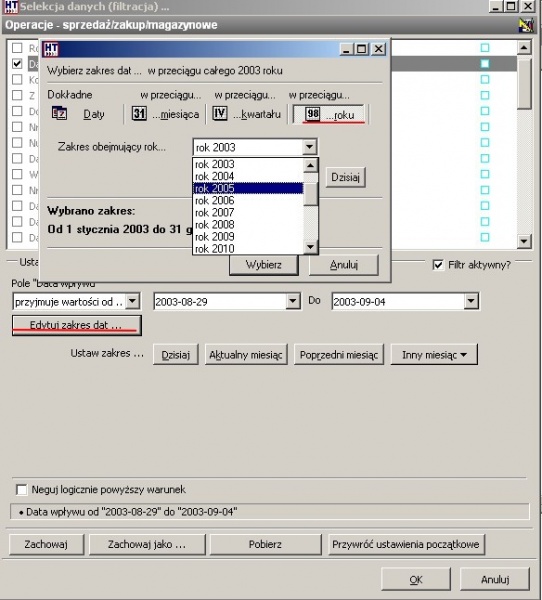Click the Zachowaj button
Viewport: 542px width, 600px height.
(46, 545)
